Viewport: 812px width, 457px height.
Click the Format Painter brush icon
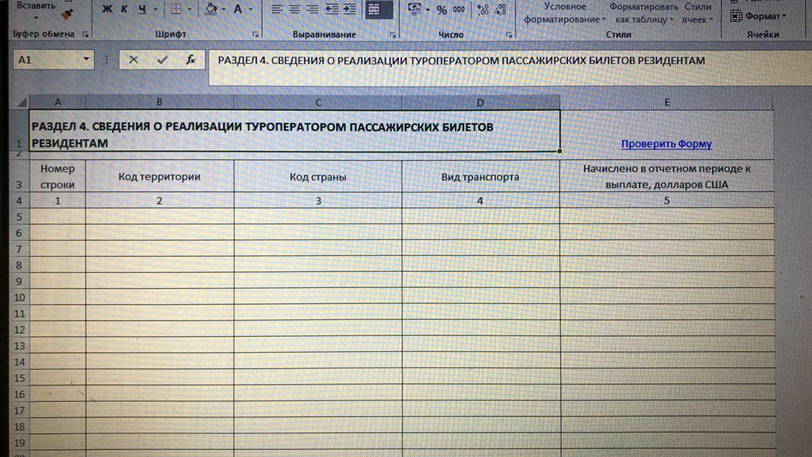click(x=67, y=15)
